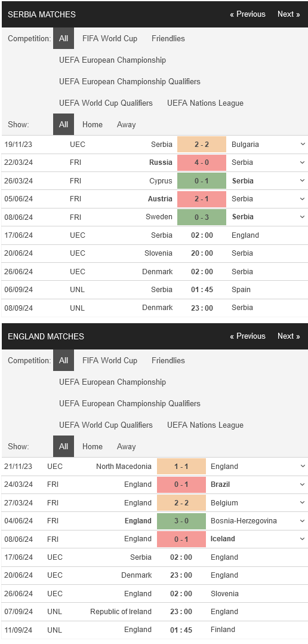Image resolution: width=308 pixels, height=644 pixels.
Task: Expand Sweden vs Serbia match chevron
Action: point(303,217)
